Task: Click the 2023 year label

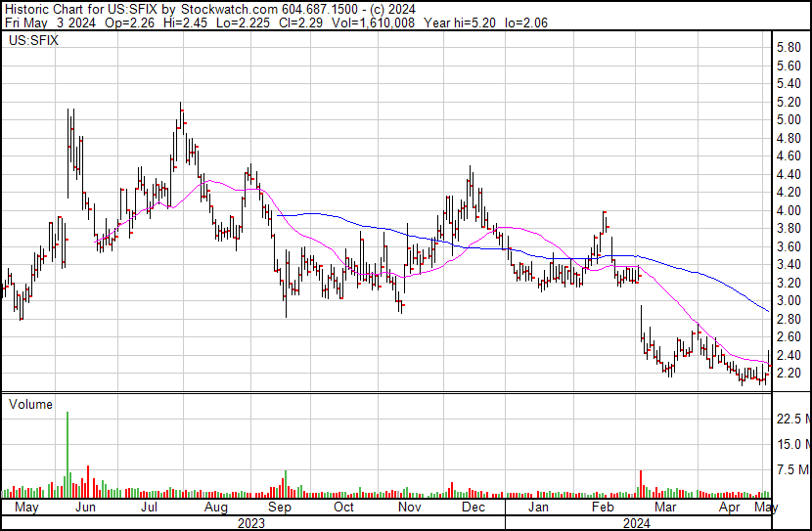Action: click(x=251, y=522)
